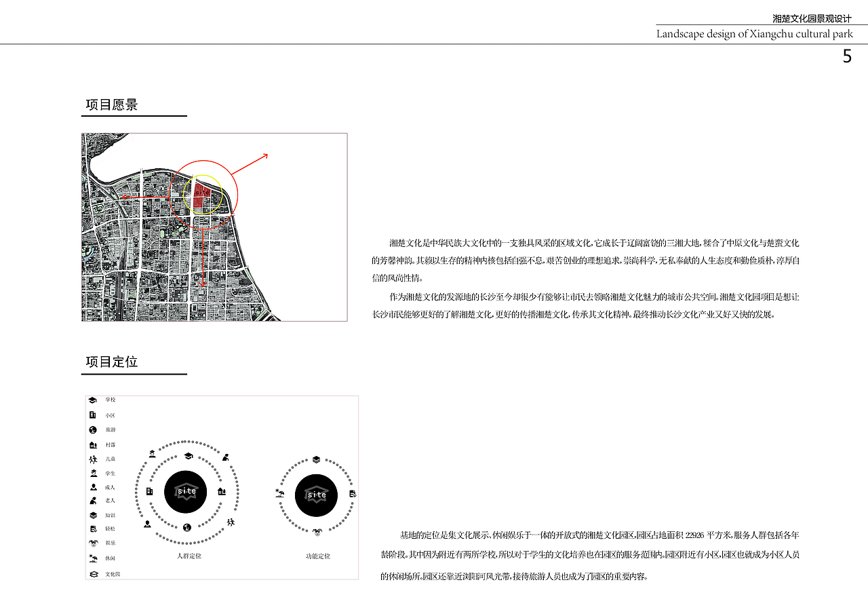868x614 pixels.
Task: Click elderly person icon on 人群定位 outer ring
Action: (x=225, y=457)
